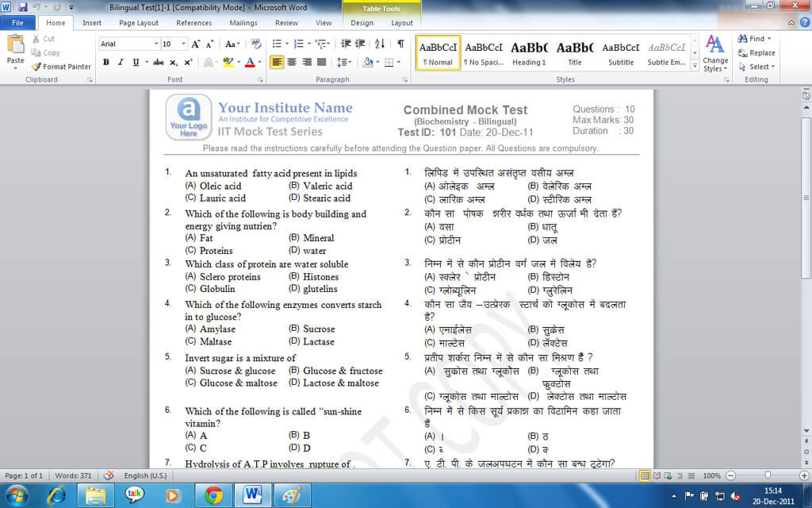
Task: Open the File tab
Action: point(17,22)
